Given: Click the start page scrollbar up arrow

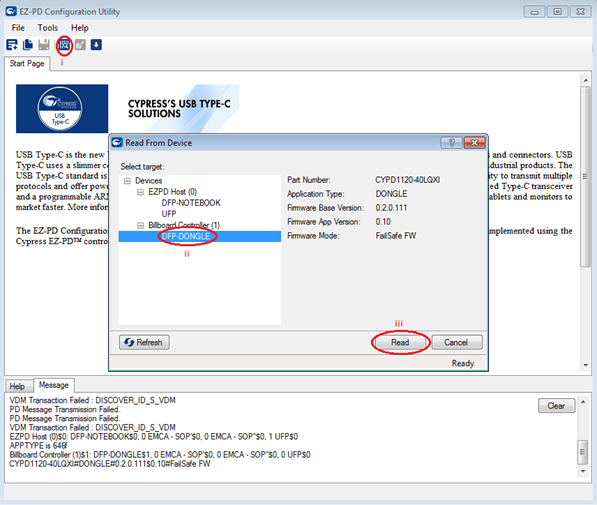Looking at the screenshot, I should (x=586, y=80).
